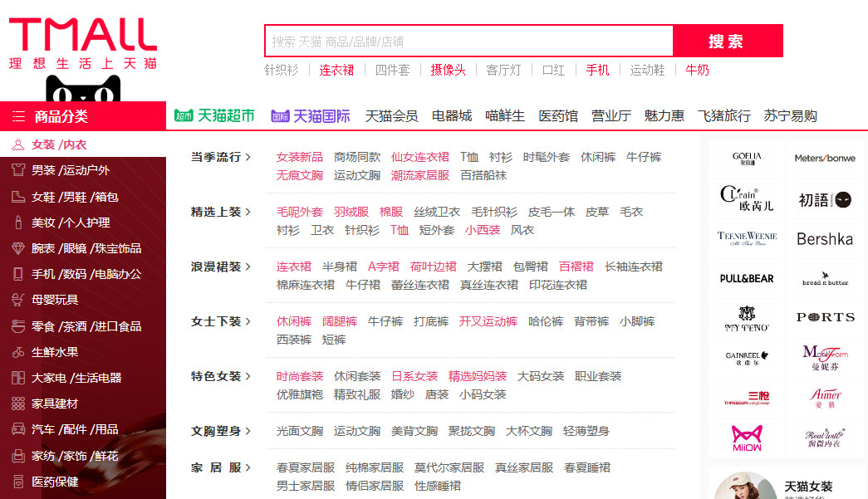Screen dimensions: 868x499
Task: Expand the 女士下装 section arrow
Action: [x=248, y=321]
